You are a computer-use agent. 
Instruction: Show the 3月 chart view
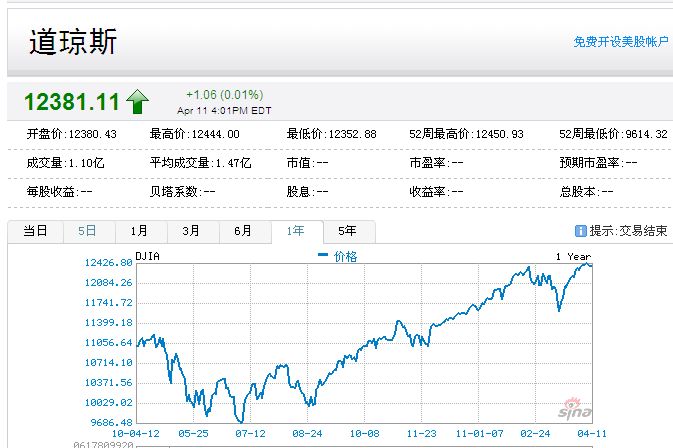(x=191, y=231)
